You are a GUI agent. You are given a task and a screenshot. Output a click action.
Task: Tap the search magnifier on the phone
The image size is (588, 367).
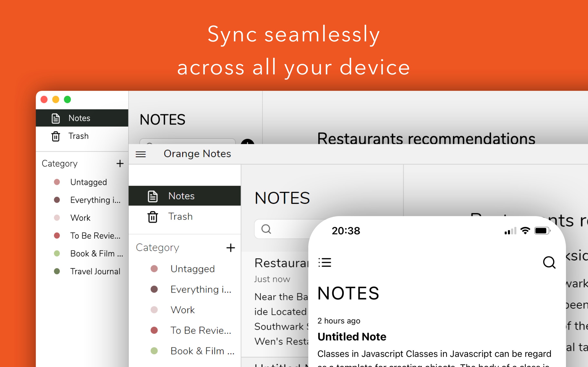tap(549, 262)
